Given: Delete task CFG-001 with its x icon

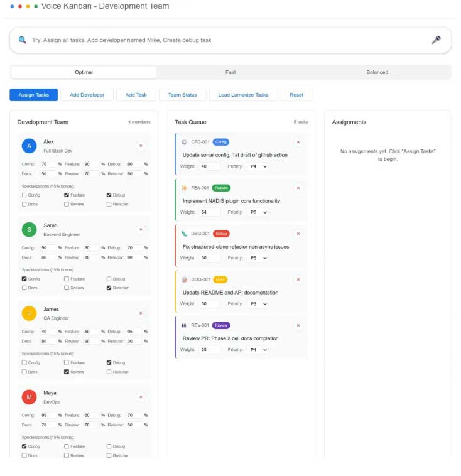Looking at the screenshot, I should tap(298, 142).
